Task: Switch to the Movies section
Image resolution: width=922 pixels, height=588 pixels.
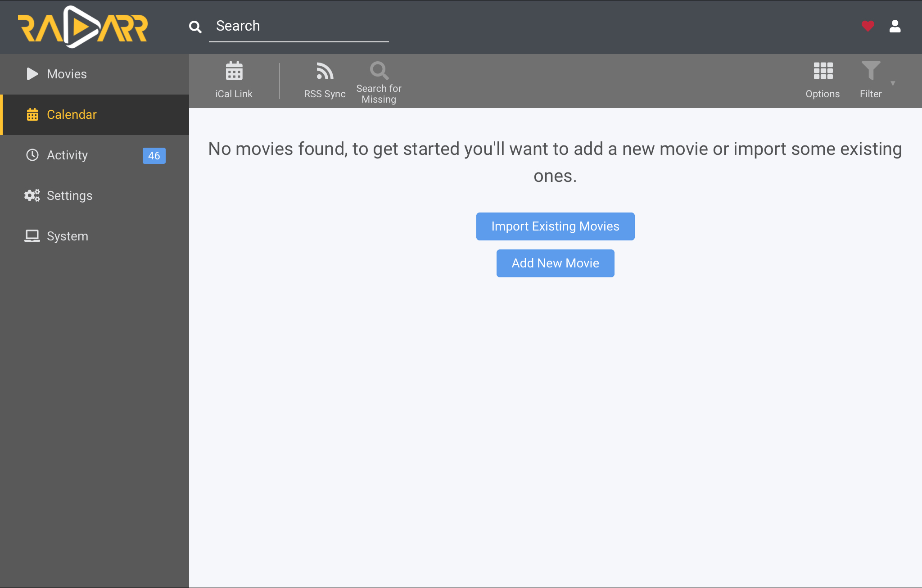Action: (67, 74)
